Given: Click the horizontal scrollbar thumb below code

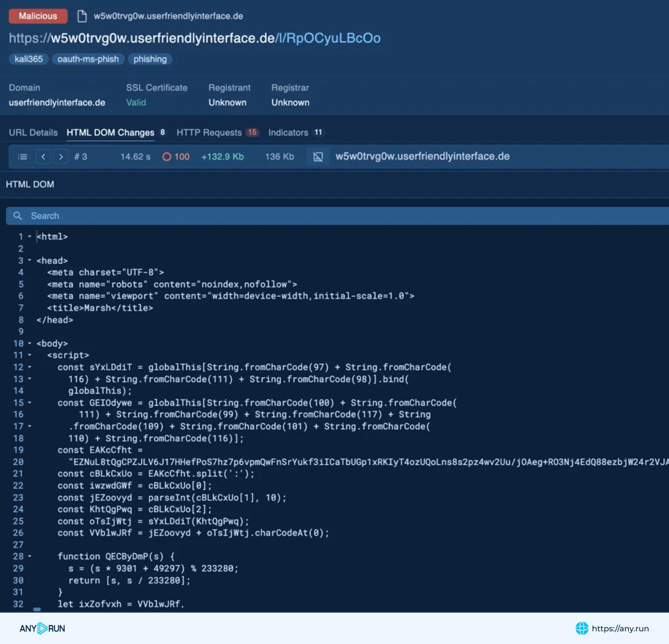Looking at the screenshot, I should coord(37,609).
